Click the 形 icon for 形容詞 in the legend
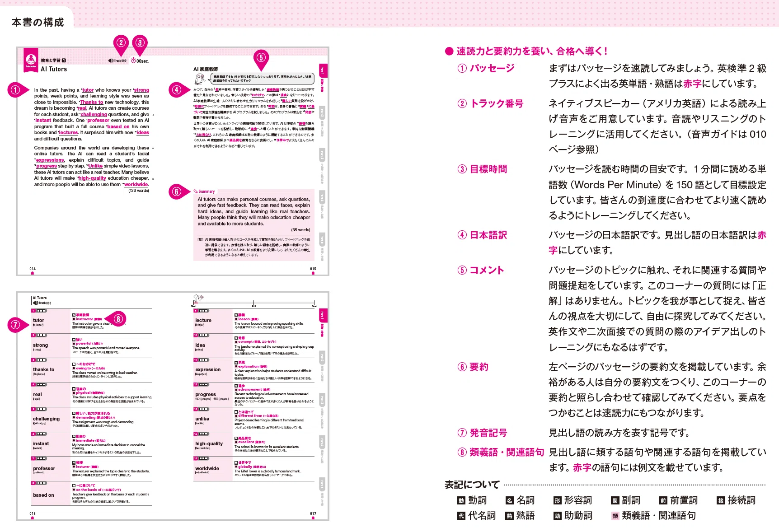779x532 pixels. 558,500
